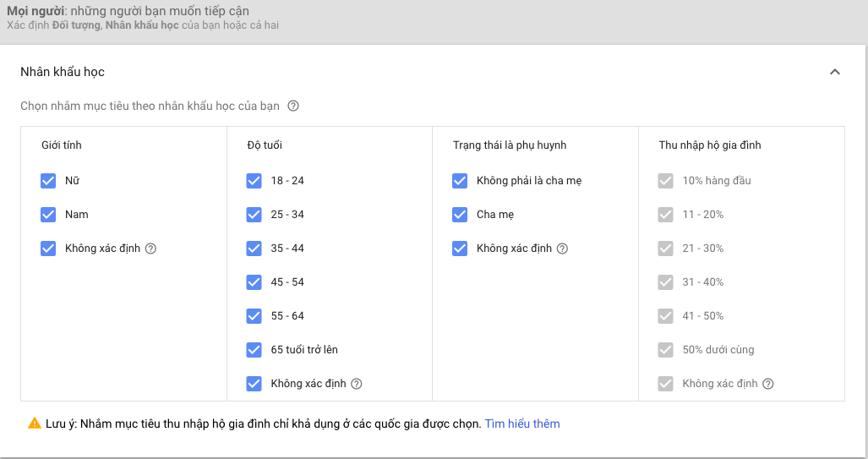Screen dimensions: 868x459
Task: Click the Giới tính column header
Action: click(62, 145)
